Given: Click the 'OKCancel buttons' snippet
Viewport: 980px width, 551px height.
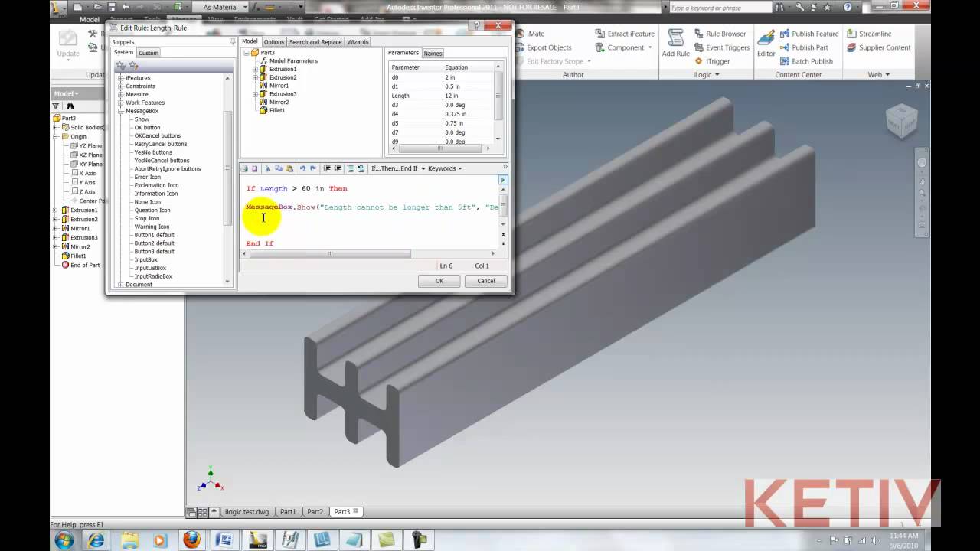Looking at the screenshot, I should click(x=158, y=135).
